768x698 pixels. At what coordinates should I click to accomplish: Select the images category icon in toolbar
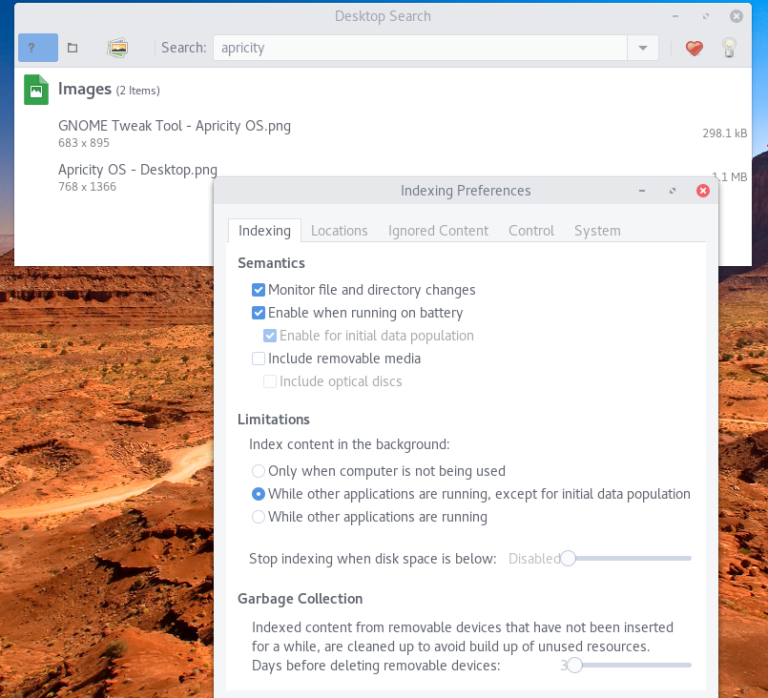118,48
